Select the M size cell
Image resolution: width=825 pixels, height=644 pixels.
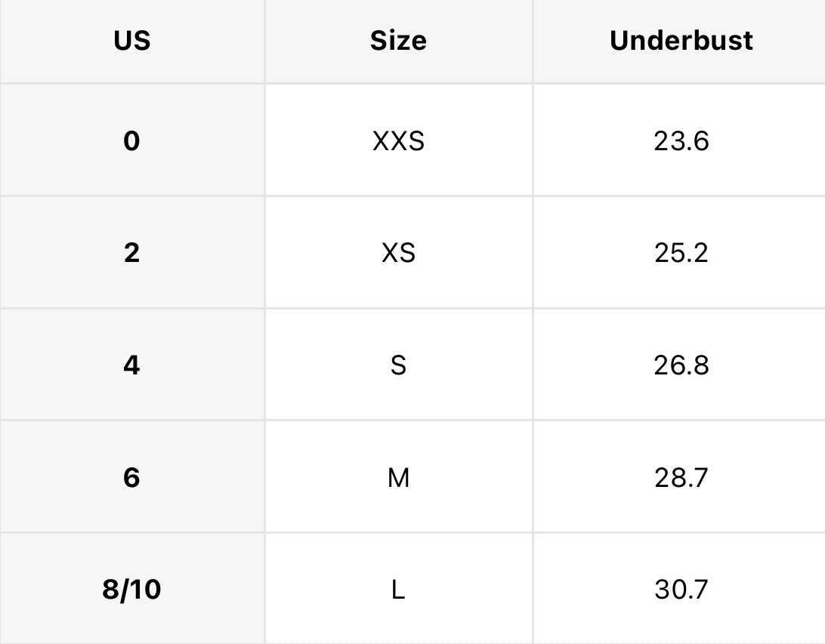[398, 477]
